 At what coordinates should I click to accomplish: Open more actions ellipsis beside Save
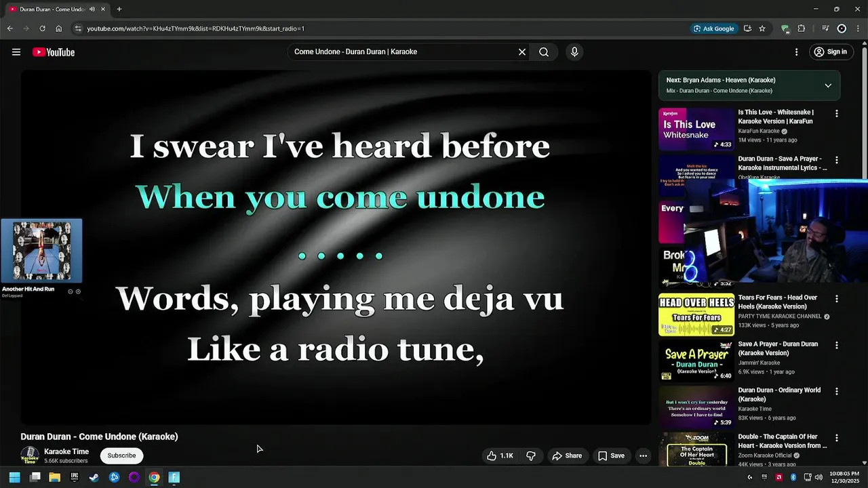[644, 456]
